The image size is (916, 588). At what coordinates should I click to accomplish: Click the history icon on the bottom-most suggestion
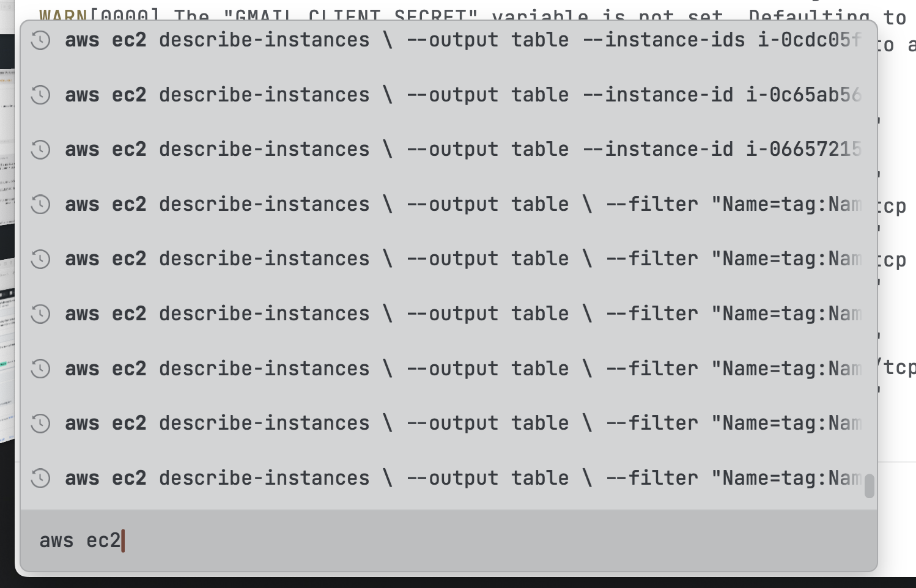(x=40, y=477)
